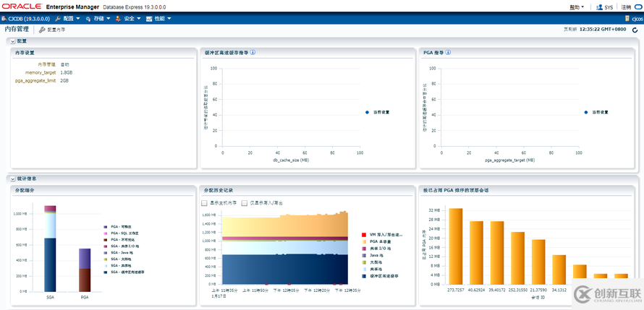
Task: Expand the 性能 menu
Action: 163,19
